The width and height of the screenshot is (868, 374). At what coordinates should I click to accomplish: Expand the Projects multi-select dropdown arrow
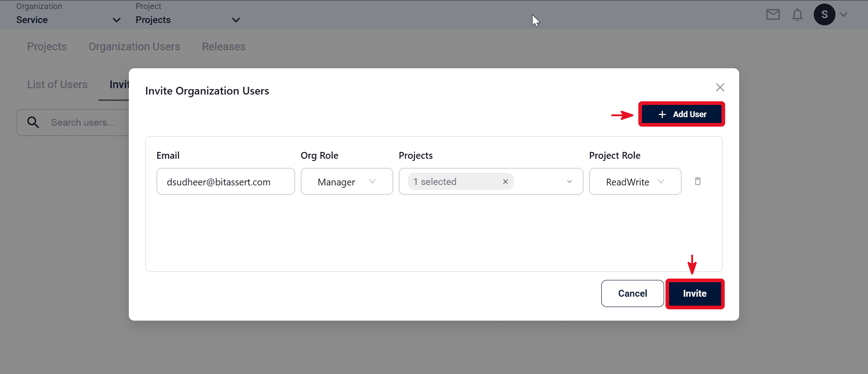pos(570,181)
